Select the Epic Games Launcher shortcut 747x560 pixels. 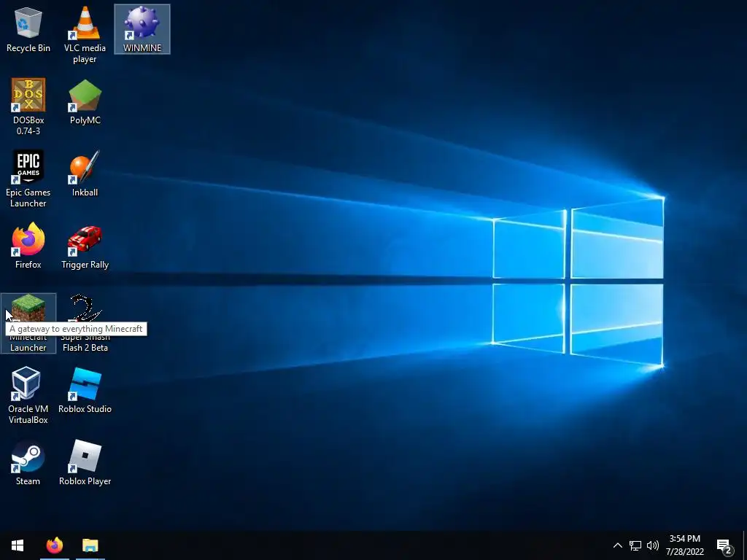coord(28,179)
